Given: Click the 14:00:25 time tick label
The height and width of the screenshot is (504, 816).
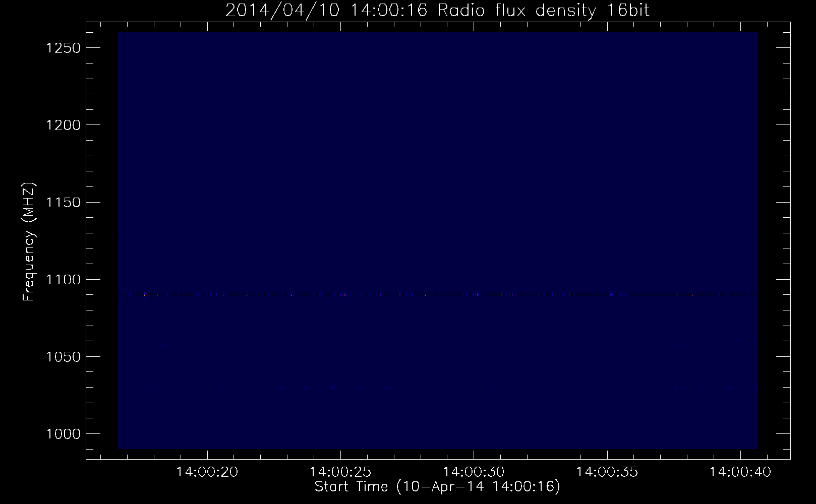Looking at the screenshot, I should pos(340,472).
